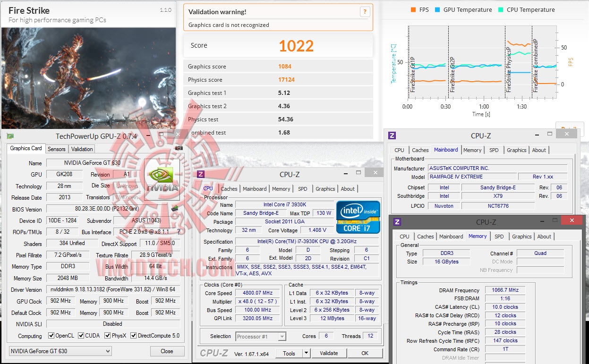
Task: Switch to the Sensors tab in GPU-Z
Action: coord(57,149)
